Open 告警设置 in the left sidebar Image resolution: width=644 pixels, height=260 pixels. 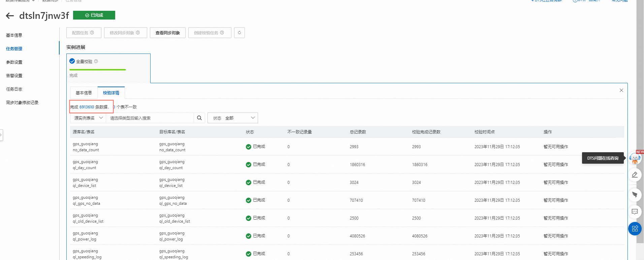[14, 76]
